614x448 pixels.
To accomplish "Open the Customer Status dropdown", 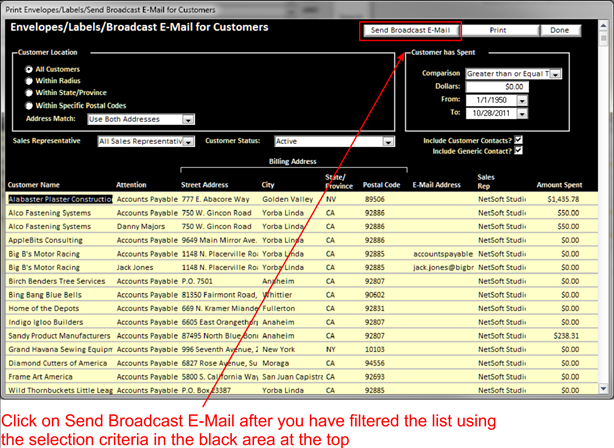I will [388, 141].
